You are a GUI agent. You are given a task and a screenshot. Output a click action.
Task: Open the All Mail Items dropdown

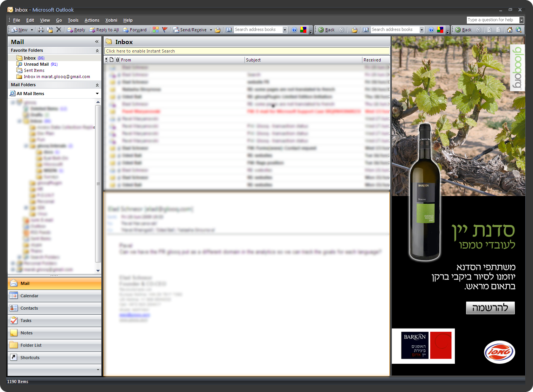tap(97, 94)
